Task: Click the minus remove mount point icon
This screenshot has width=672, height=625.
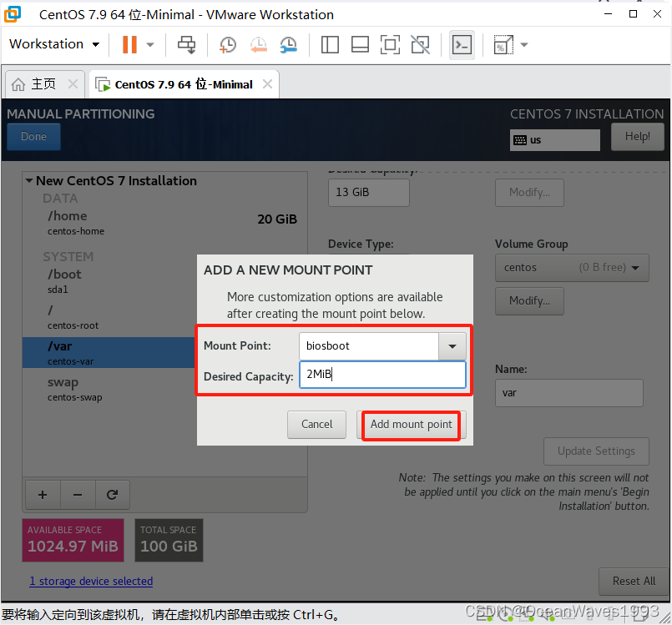Action: (x=78, y=495)
